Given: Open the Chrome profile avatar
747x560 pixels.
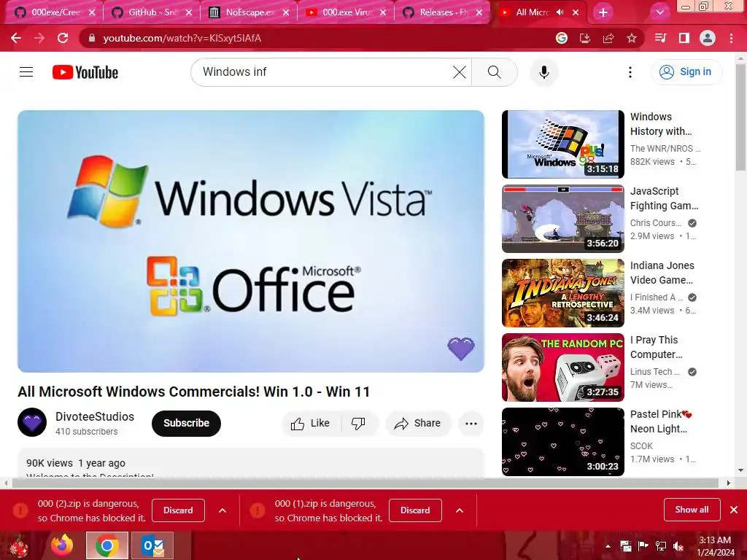Looking at the screenshot, I should (x=708, y=38).
